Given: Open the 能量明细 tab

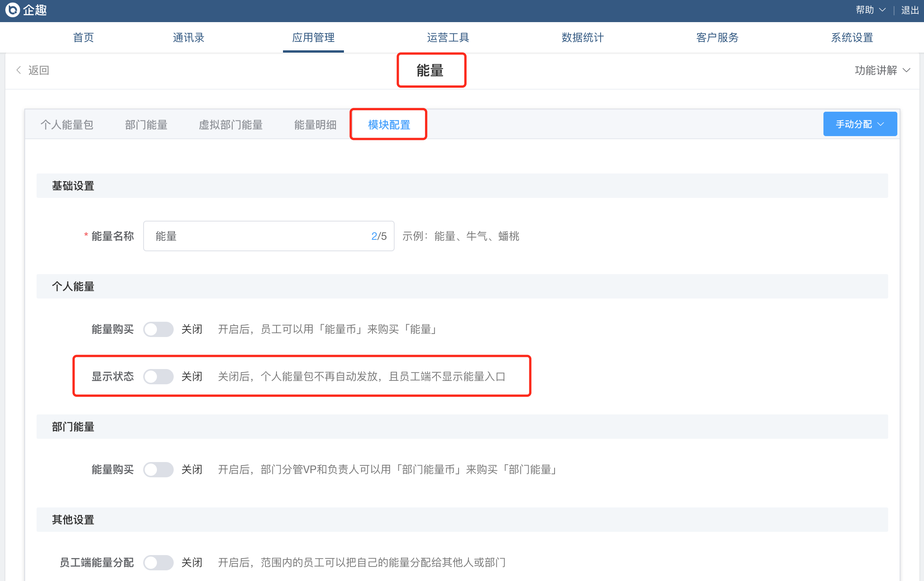Looking at the screenshot, I should pyautogui.click(x=315, y=125).
